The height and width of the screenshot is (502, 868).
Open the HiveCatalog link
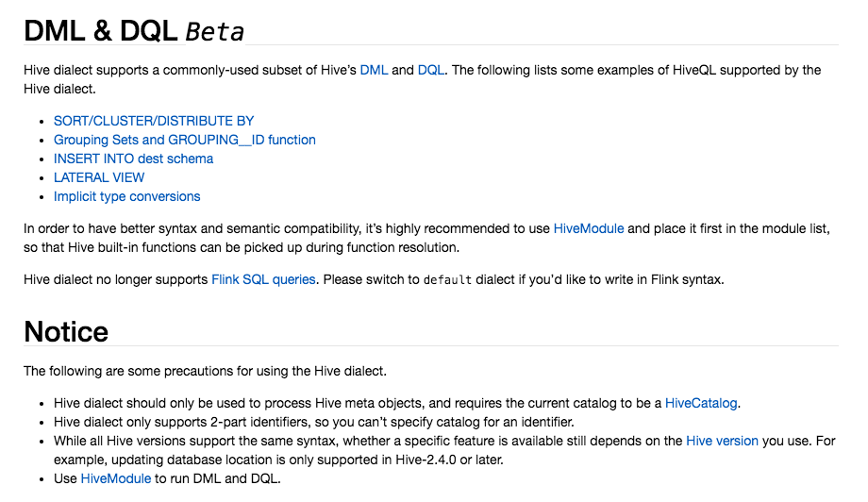pyautogui.click(x=701, y=403)
